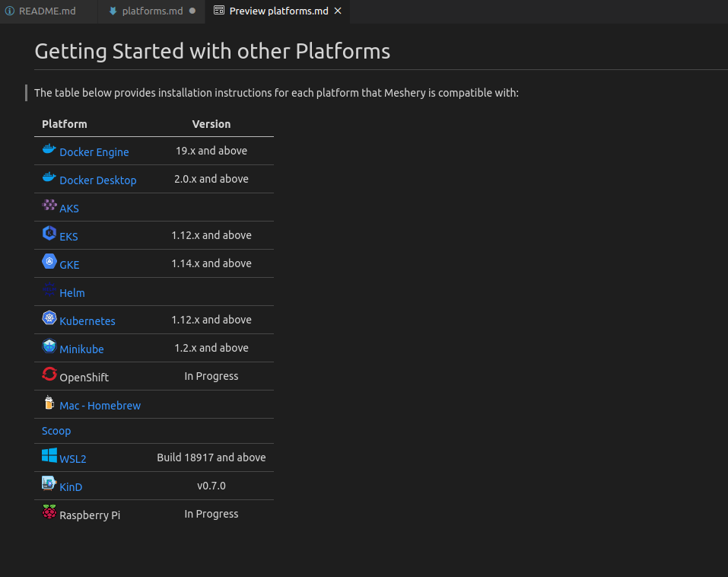This screenshot has width=728, height=577.
Task: Click the '1.14.x and above' GKE version
Action: click(x=211, y=263)
